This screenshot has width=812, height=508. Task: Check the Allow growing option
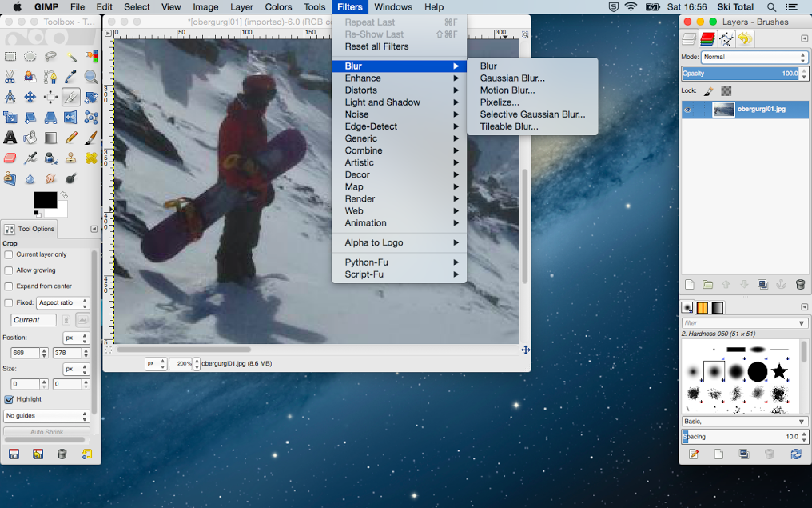(9, 270)
